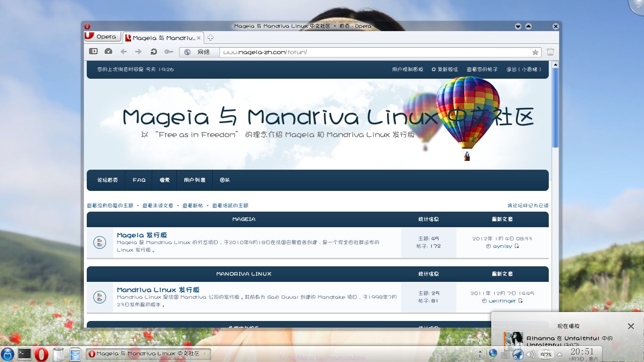Open closed tabs trash icon

point(550,52)
